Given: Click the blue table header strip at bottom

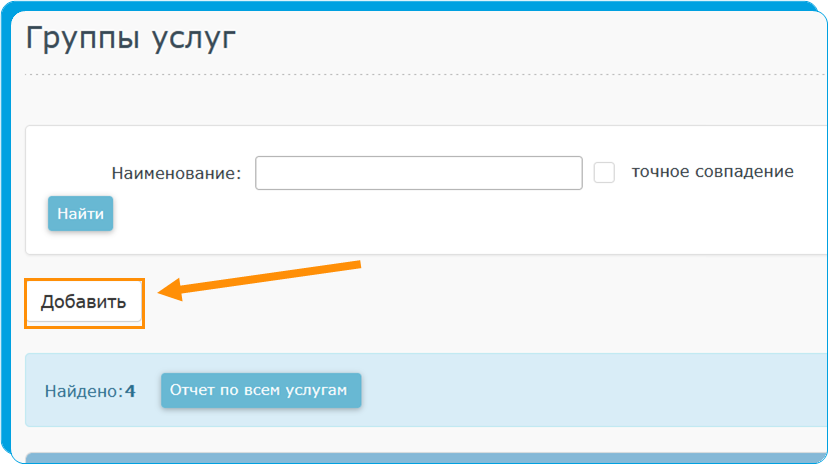Looking at the screenshot, I should pos(400,458).
